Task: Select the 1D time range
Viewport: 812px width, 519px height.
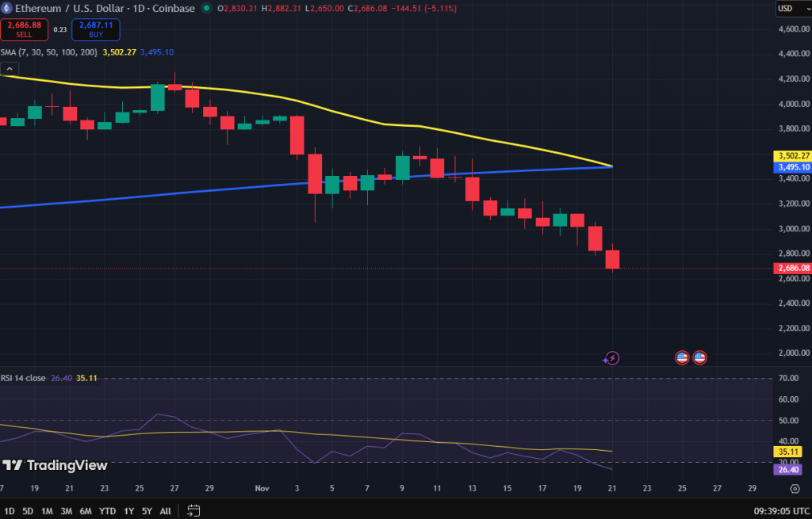Action: click(10, 511)
